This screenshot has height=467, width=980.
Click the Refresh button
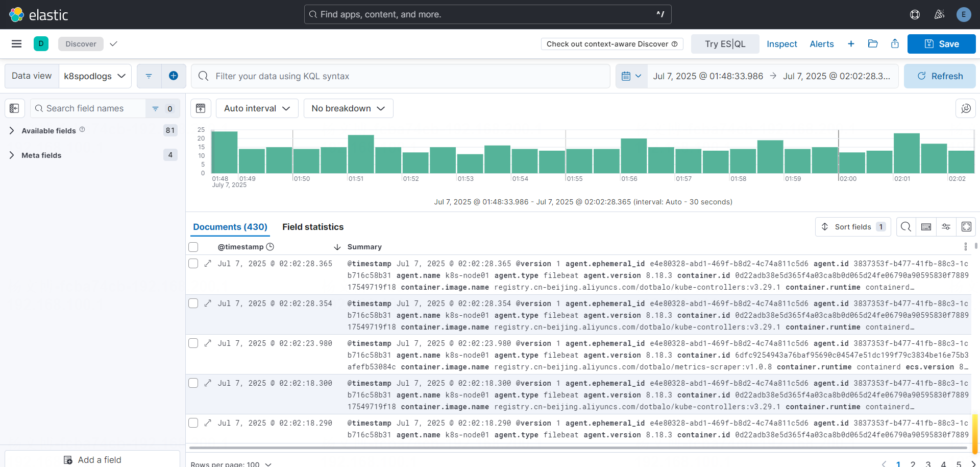(939, 76)
